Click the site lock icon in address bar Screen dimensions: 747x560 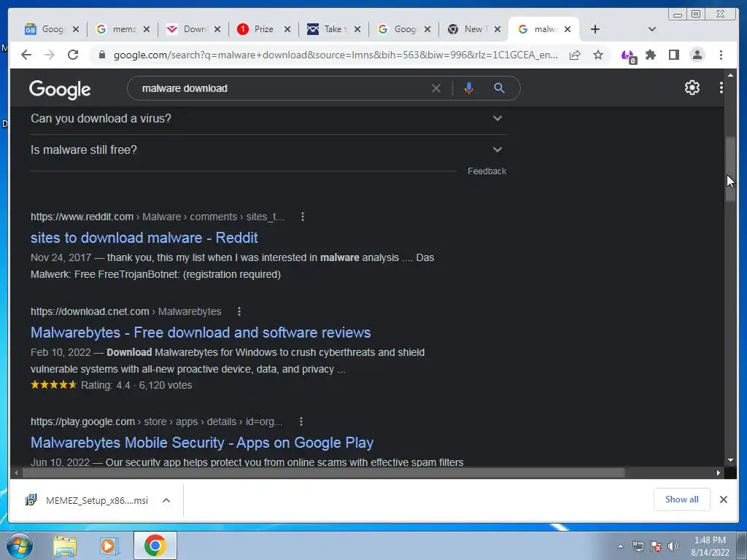pos(101,55)
